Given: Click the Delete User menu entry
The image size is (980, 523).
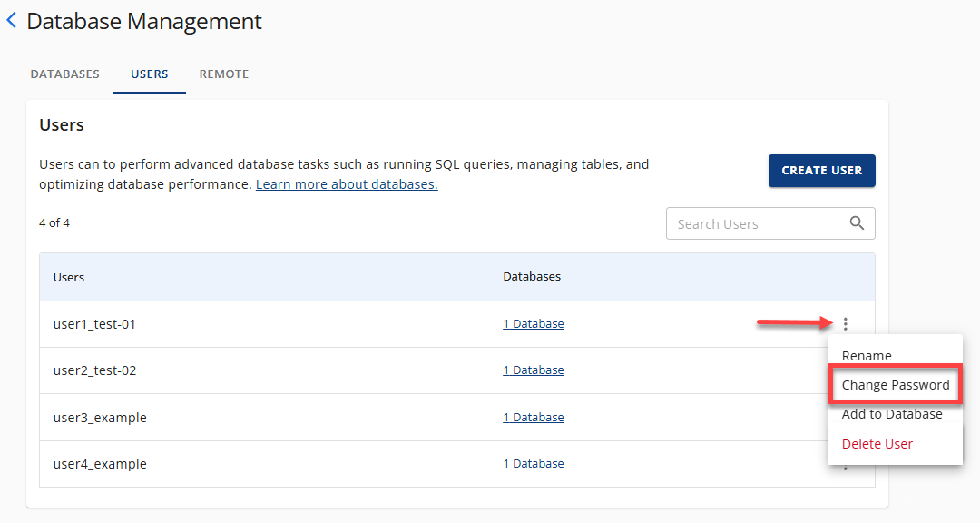Looking at the screenshot, I should [x=877, y=443].
